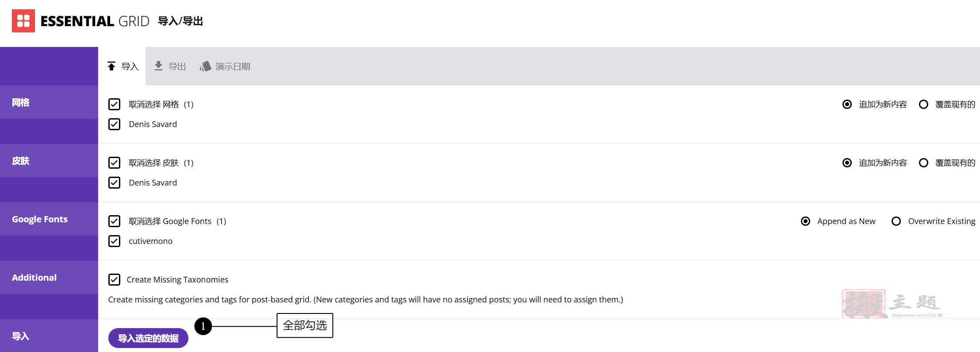Select Google Fonts in left sidebar

click(x=49, y=219)
